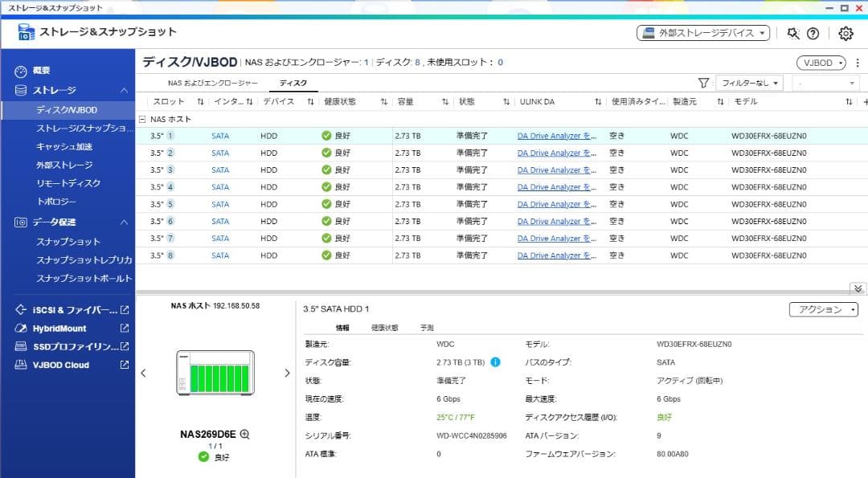Collapse the ストレージ sidebar section
This screenshot has height=478, width=868.
(125, 90)
